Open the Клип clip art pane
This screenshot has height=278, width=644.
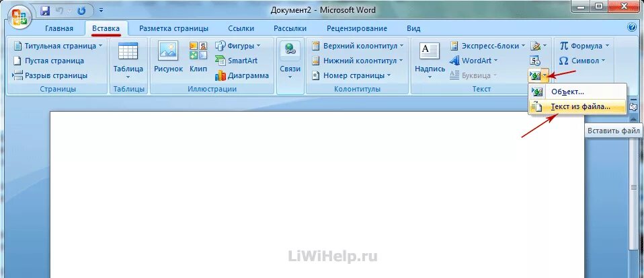198,58
